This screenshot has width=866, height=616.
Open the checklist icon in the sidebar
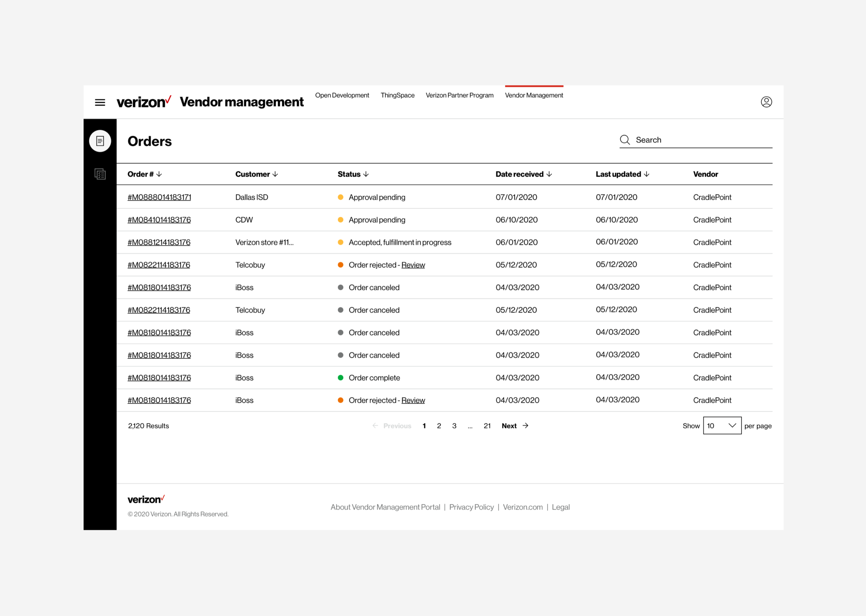click(x=100, y=174)
